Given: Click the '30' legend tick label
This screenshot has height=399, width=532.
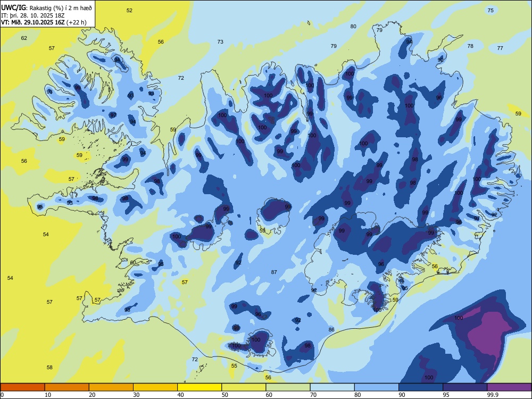Looking at the screenshot, I should tap(136, 395).
